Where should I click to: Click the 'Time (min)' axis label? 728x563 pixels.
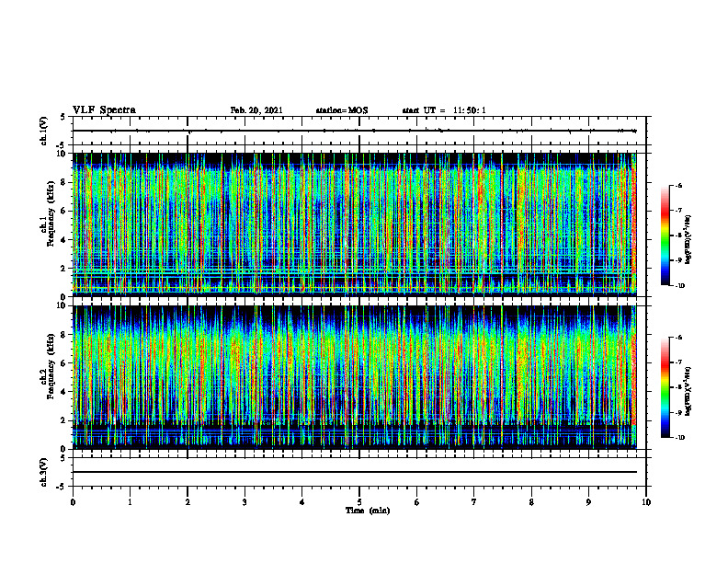(x=368, y=511)
